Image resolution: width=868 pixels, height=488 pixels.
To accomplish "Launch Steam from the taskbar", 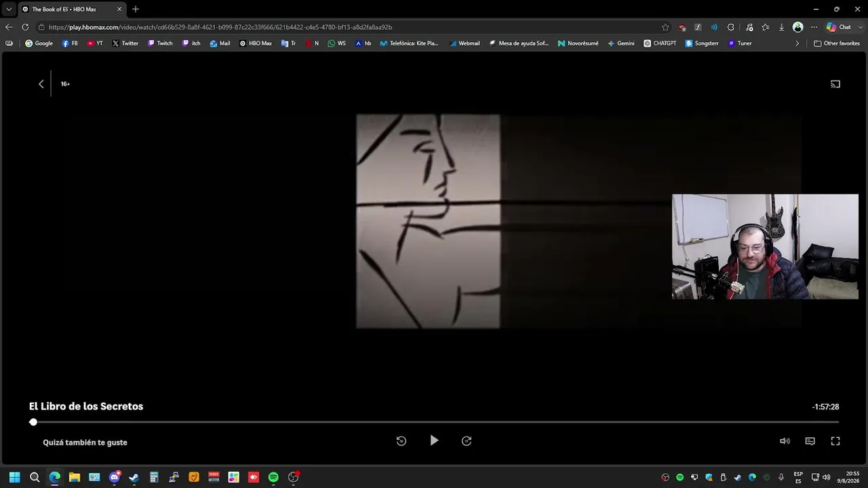I will tap(134, 477).
